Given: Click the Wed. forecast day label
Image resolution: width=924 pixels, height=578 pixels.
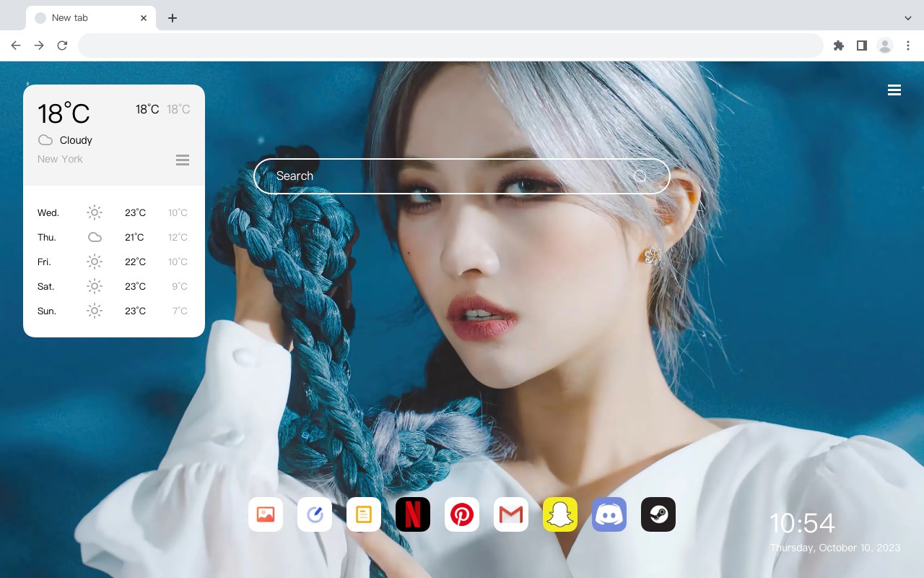Looking at the screenshot, I should click(48, 213).
